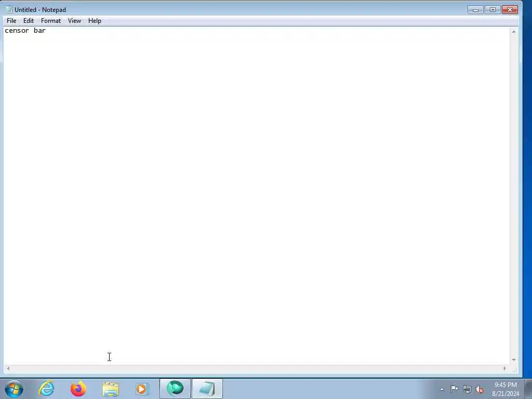
Task: Click the vertical scrollbar down arrow
Action: coord(514,360)
